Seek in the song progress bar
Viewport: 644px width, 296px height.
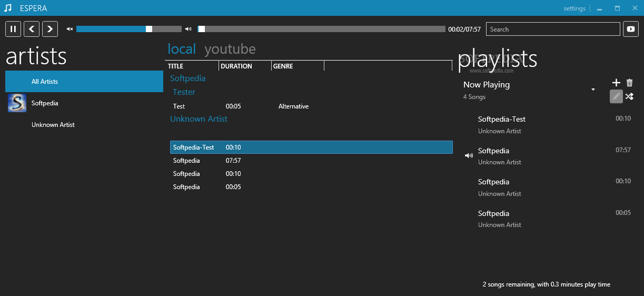322,29
